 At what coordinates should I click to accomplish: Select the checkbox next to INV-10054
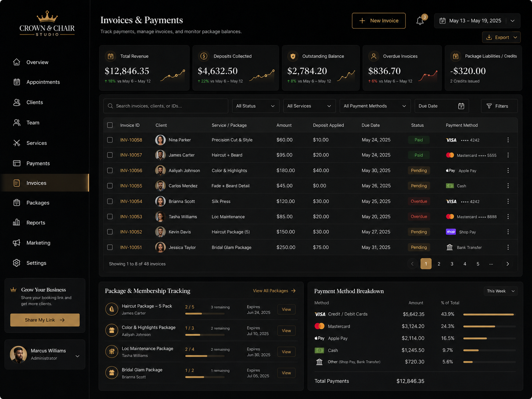(110, 201)
